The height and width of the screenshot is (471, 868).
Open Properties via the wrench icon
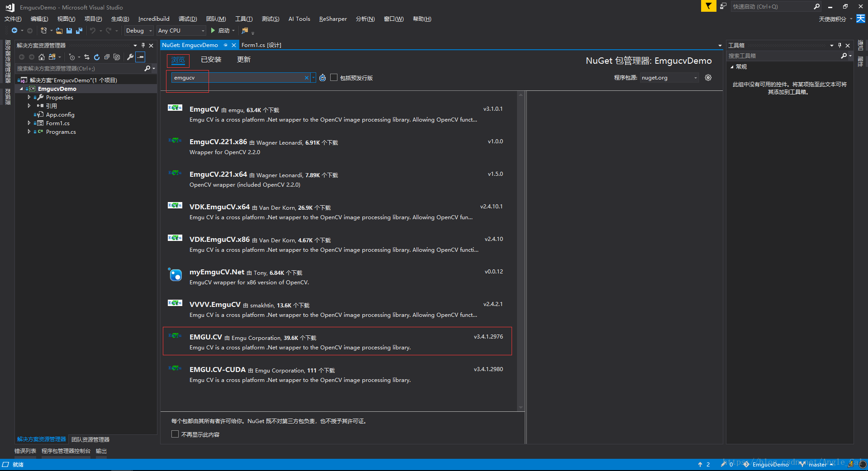point(130,57)
